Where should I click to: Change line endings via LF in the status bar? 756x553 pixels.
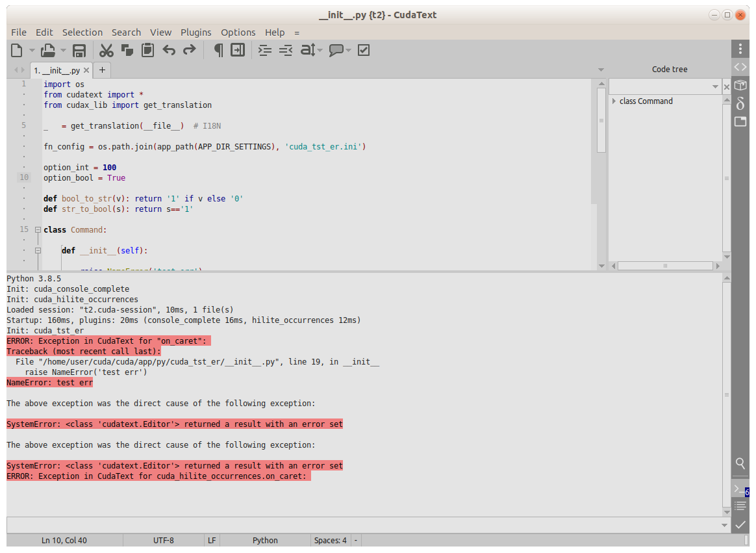(x=212, y=541)
